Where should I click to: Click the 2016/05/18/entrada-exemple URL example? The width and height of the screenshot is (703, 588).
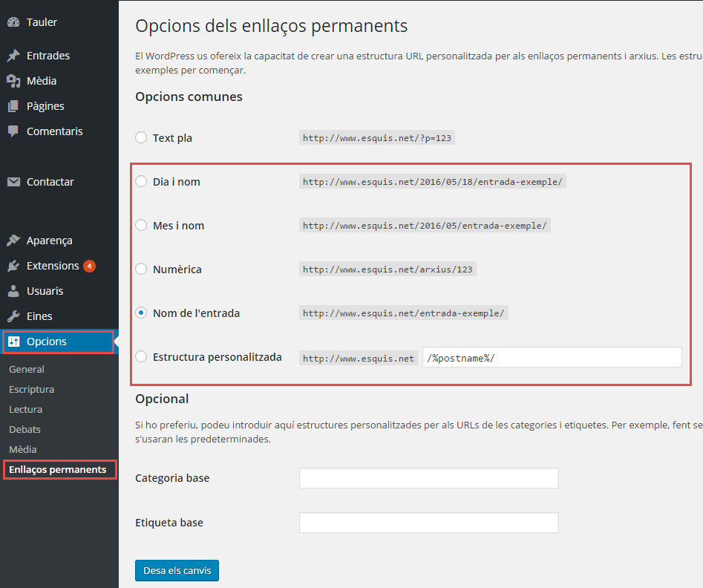(433, 182)
